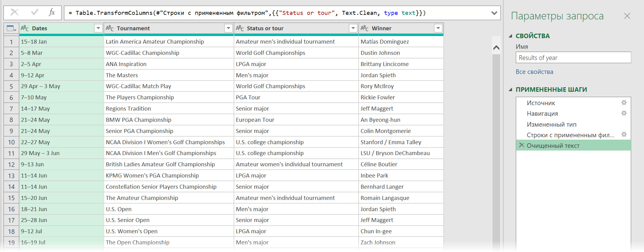Expand the formula bar with chevron
The width and height of the screenshot is (644, 252).
(x=494, y=13)
